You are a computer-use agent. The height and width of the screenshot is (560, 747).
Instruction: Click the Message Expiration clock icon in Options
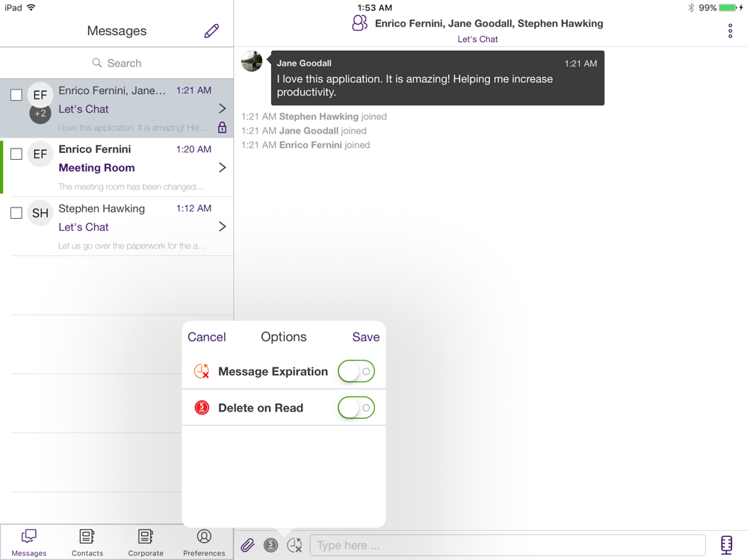click(202, 371)
